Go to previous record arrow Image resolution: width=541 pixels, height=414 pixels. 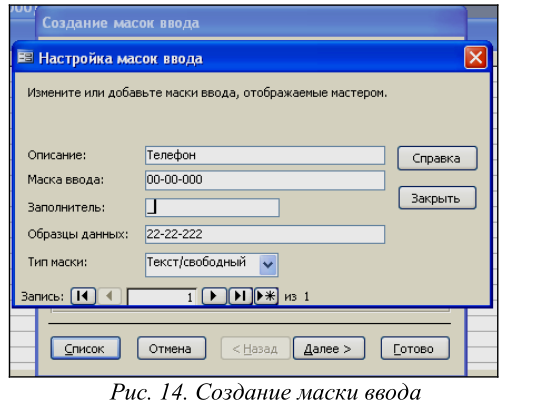(x=110, y=296)
